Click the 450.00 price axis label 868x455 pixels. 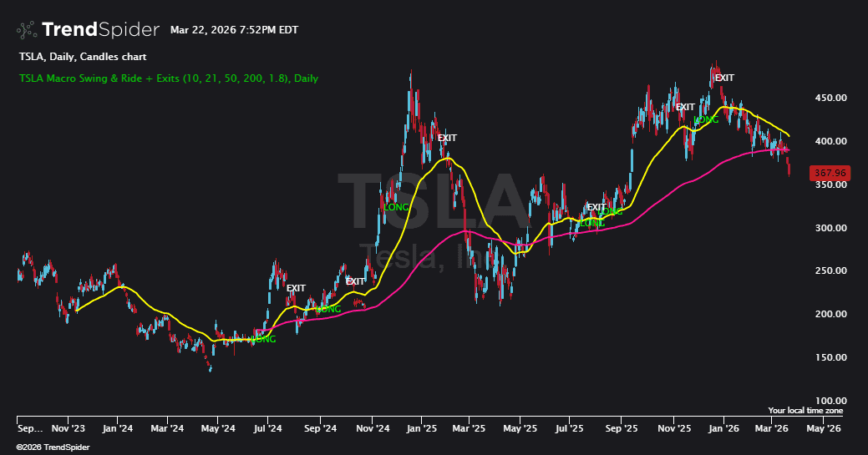(830, 98)
